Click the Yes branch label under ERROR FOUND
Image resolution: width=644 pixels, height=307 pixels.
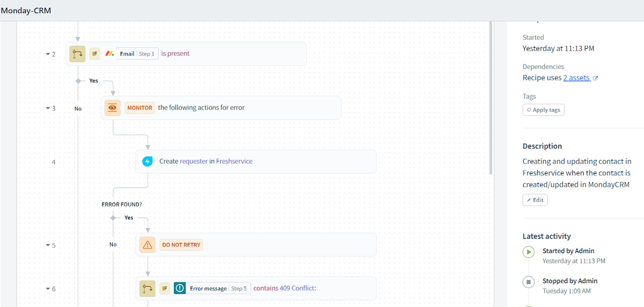pyautogui.click(x=129, y=218)
